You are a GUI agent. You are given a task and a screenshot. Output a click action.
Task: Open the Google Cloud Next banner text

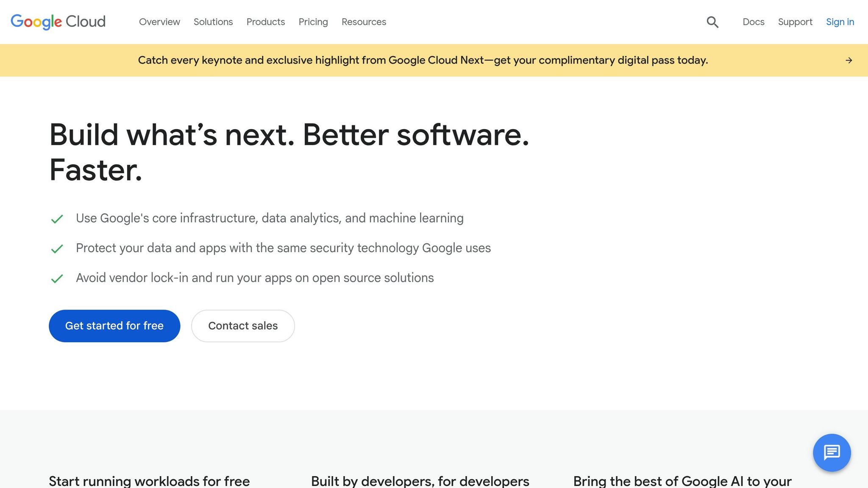tap(423, 60)
